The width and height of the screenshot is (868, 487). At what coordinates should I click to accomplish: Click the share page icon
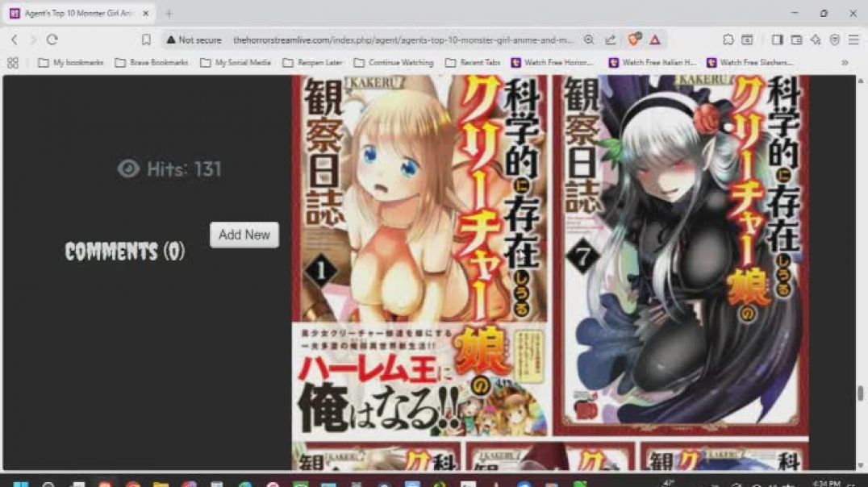(x=611, y=40)
